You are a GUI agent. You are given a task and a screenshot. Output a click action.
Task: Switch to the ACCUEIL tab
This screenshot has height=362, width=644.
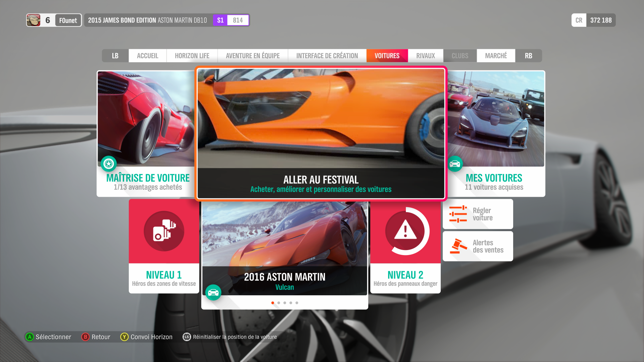click(148, 56)
